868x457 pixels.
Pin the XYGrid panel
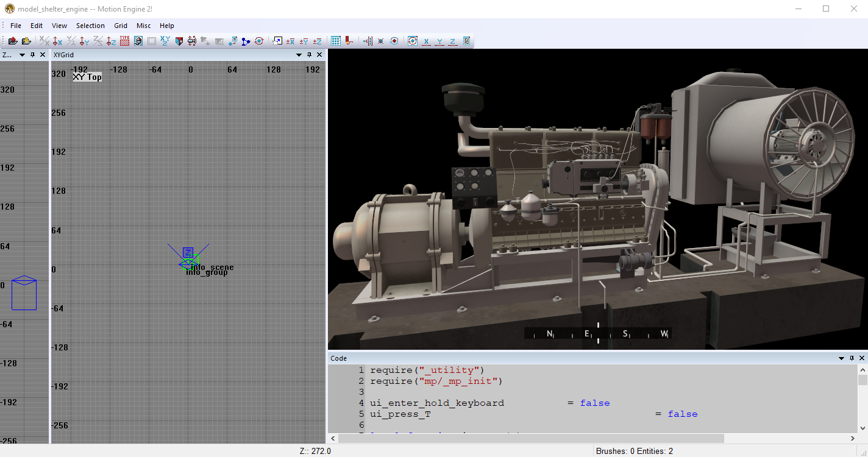(309, 55)
